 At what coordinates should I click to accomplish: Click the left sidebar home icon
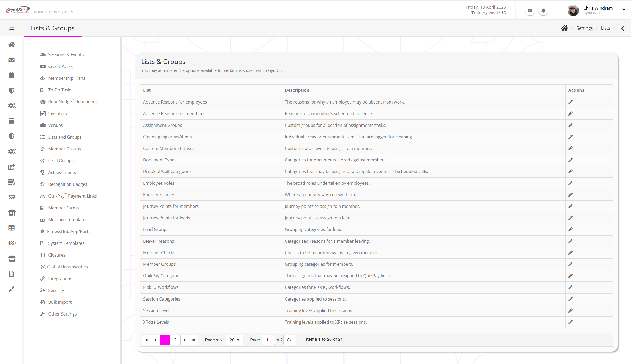pos(12,45)
